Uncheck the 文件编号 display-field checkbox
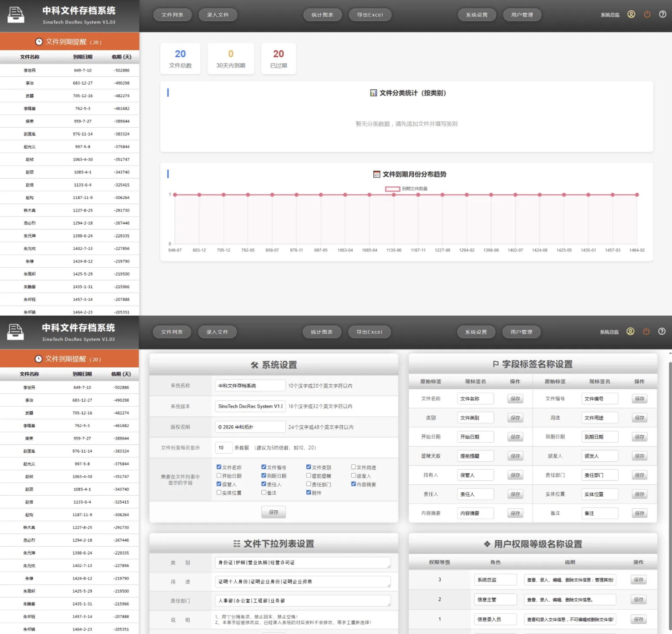The width and height of the screenshot is (672, 634). click(264, 467)
